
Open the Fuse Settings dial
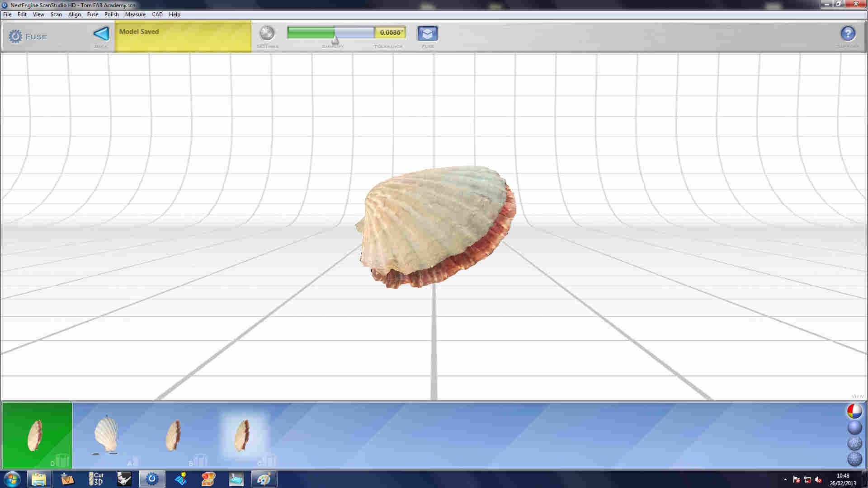coord(267,33)
